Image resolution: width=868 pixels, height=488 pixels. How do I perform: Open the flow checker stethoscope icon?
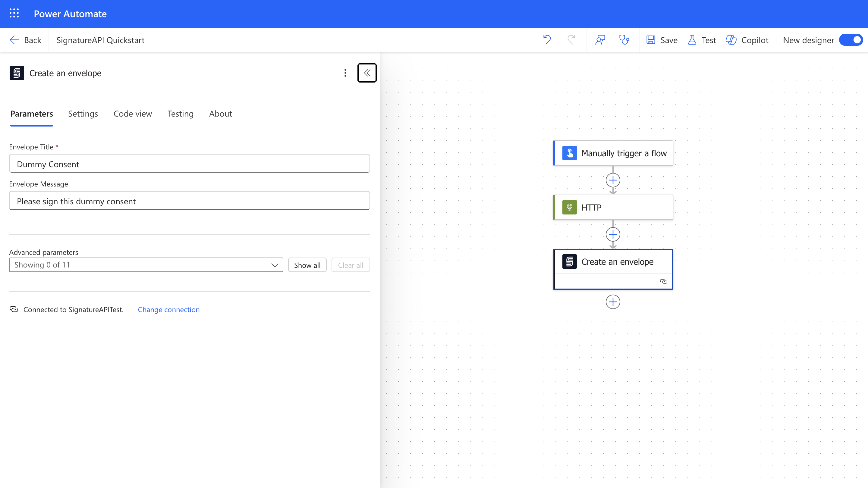(x=624, y=40)
